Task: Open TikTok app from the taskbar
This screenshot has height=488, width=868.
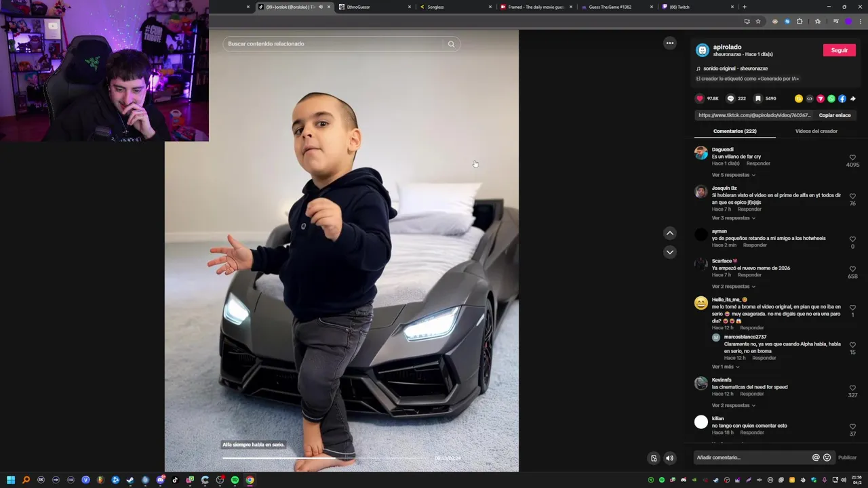Action: 175,480
